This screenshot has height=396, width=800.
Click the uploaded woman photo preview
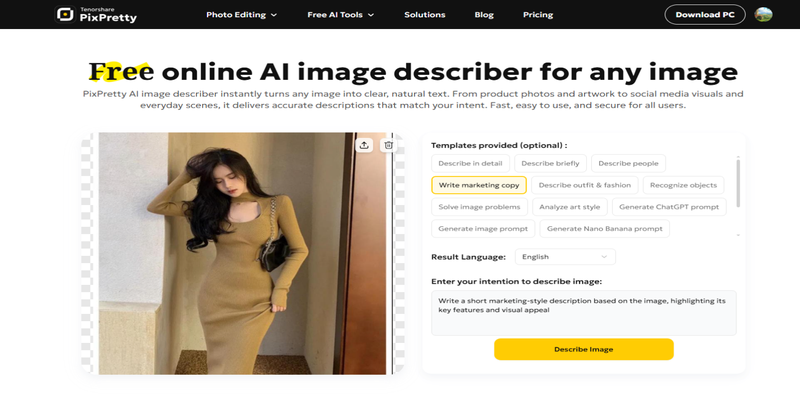click(242, 254)
